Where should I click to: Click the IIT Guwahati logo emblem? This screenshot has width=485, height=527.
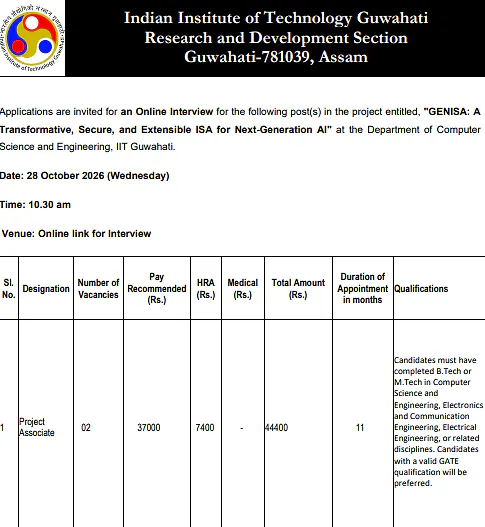(x=32, y=38)
